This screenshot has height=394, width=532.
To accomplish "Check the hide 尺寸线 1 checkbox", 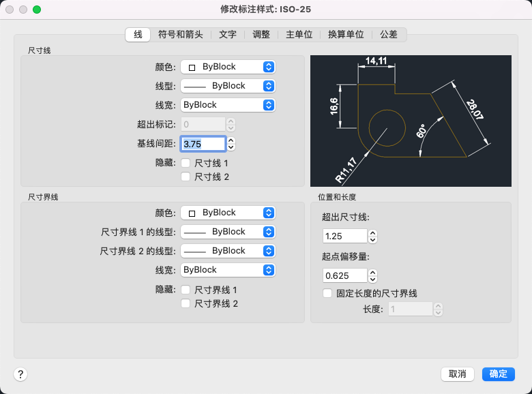I will point(186,163).
